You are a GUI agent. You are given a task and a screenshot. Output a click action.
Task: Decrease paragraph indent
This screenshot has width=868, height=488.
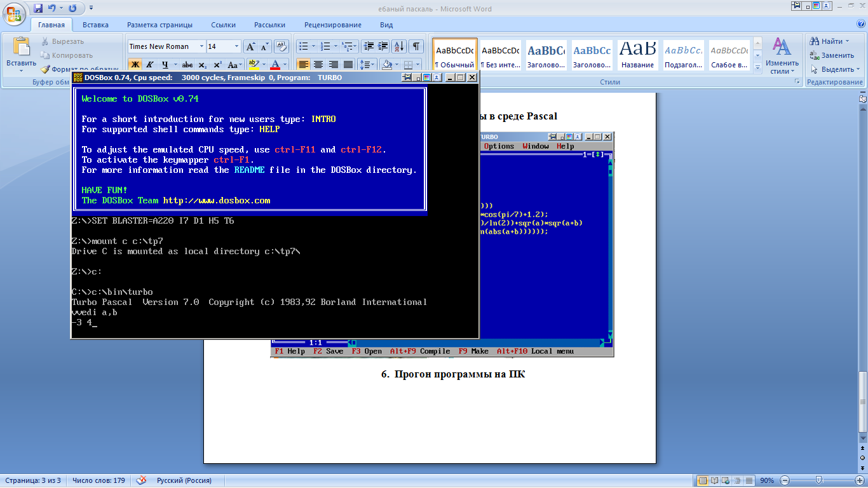[x=368, y=46]
